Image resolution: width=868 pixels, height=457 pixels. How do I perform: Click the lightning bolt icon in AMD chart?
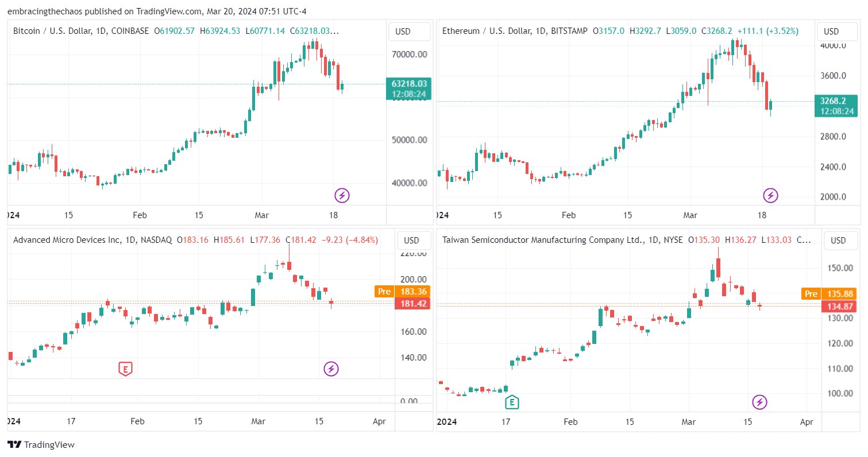click(331, 369)
